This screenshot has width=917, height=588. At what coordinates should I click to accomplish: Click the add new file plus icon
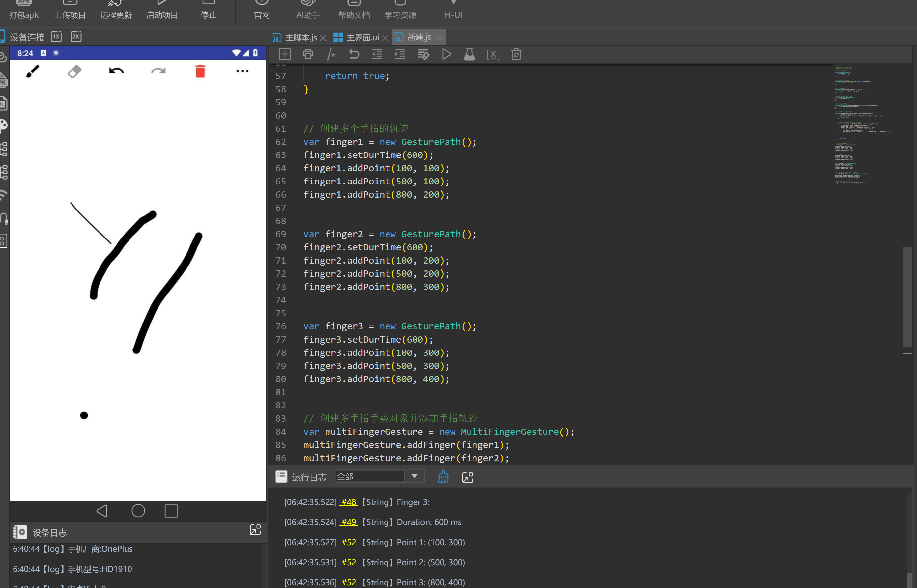[285, 54]
